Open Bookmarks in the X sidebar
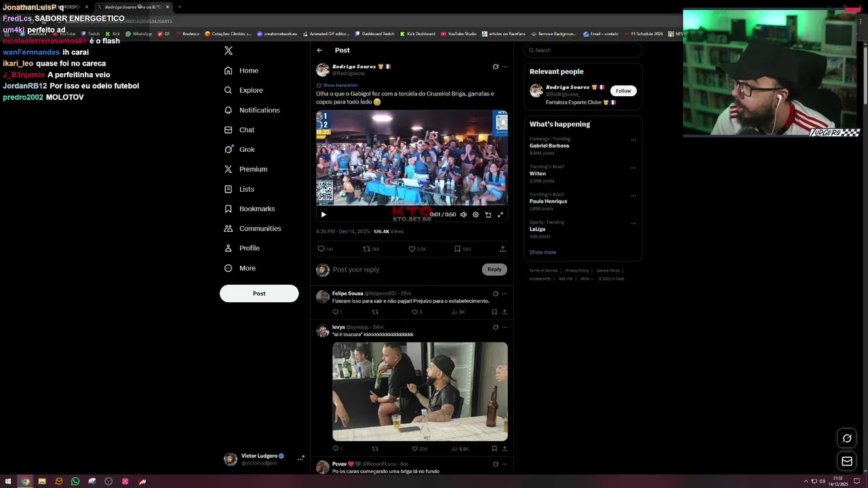Image resolution: width=868 pixels, height=488 pixels. (x=250, y=209)
